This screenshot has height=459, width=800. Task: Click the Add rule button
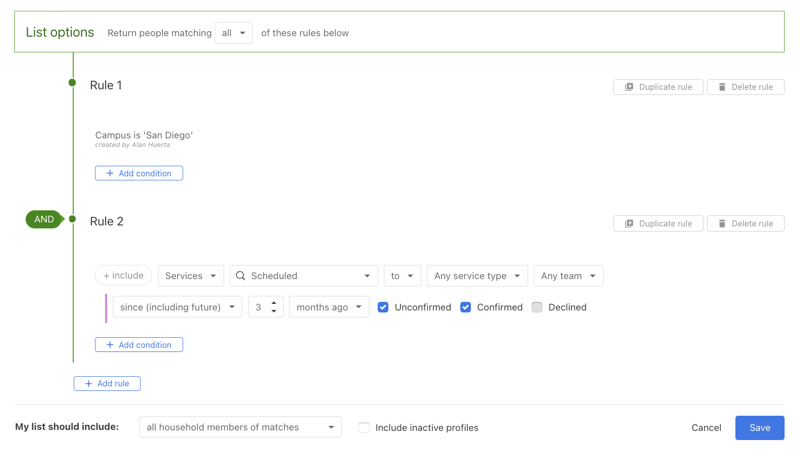pyautogui.click(x=107, y=383)
